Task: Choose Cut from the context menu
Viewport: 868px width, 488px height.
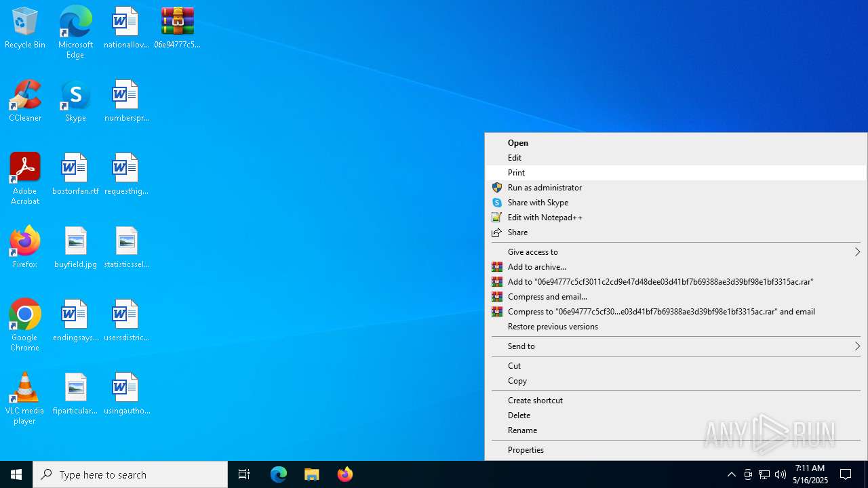Action: (x=676, y=366)
